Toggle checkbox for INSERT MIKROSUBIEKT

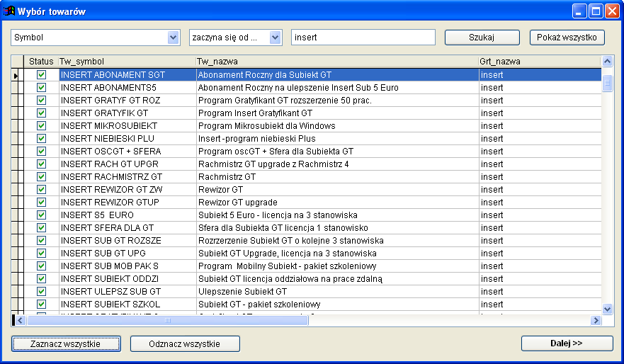click(x=41, y=126)
